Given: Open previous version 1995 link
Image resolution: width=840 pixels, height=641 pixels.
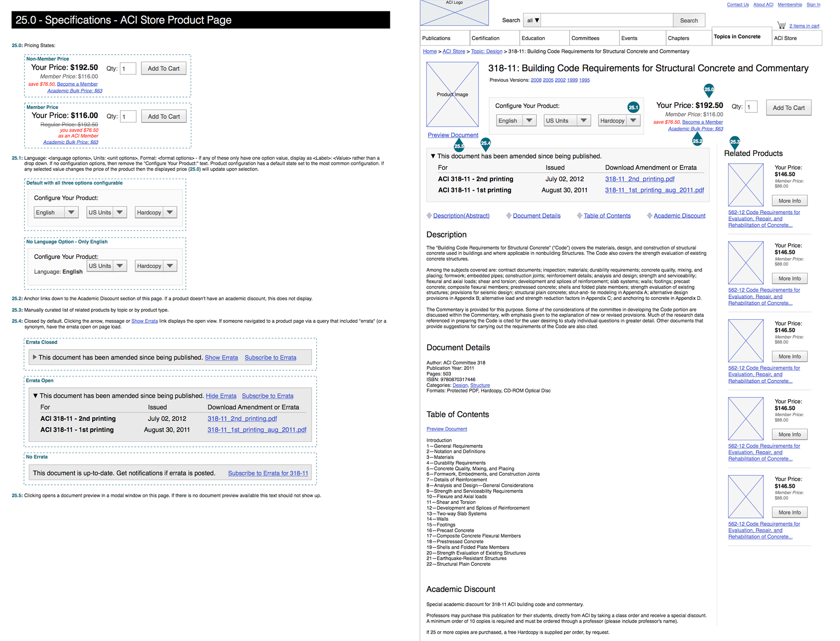Looking at the screenshot, I should (x=584, y=80).
